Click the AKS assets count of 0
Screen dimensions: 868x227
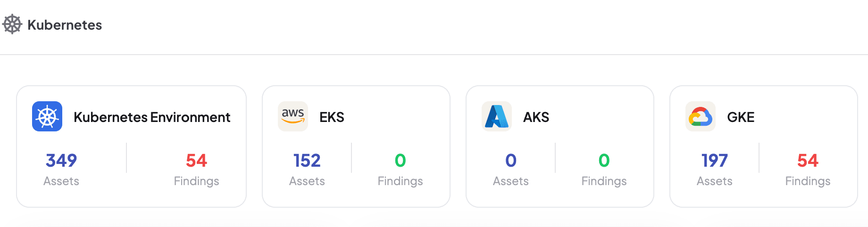(511, 161)
